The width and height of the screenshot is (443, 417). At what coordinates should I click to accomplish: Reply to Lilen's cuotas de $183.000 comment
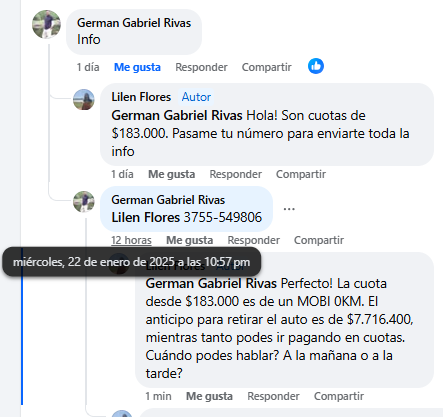235,174
